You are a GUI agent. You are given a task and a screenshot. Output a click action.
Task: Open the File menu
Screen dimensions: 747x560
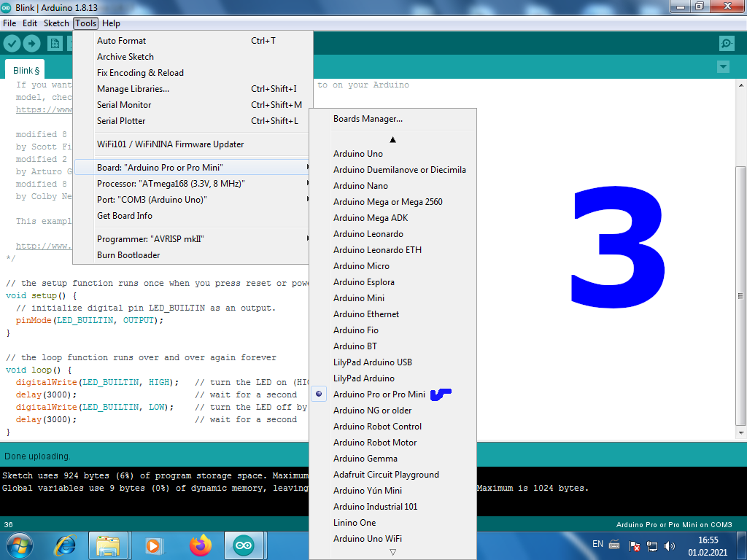pyautogui.click(x=9, y=23)
